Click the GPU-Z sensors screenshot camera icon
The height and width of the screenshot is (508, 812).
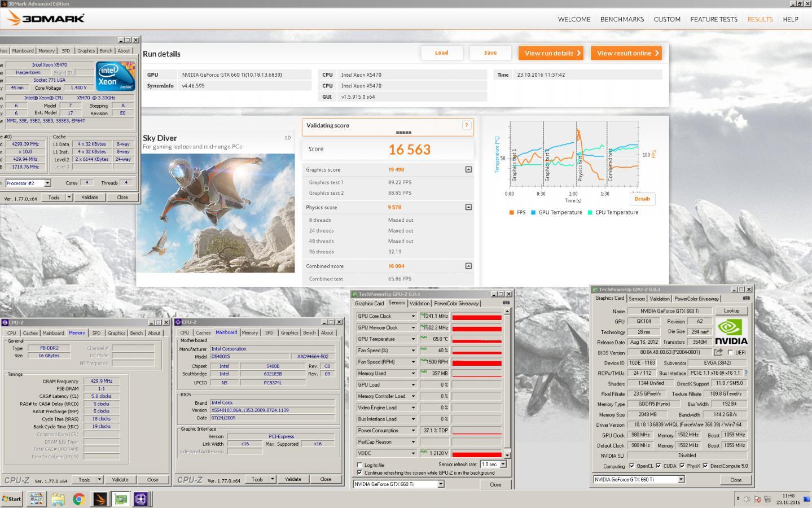pyautogui.click(x=506, y=303)
